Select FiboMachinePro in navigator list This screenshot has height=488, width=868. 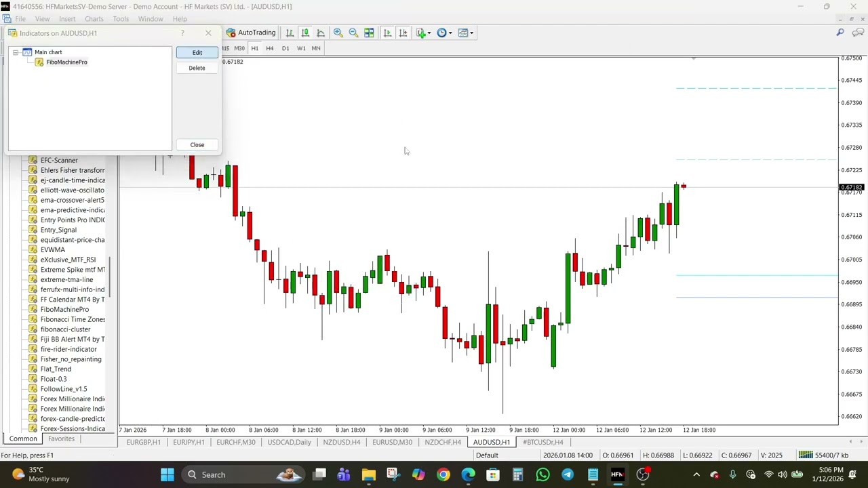(x=64, y=309)
